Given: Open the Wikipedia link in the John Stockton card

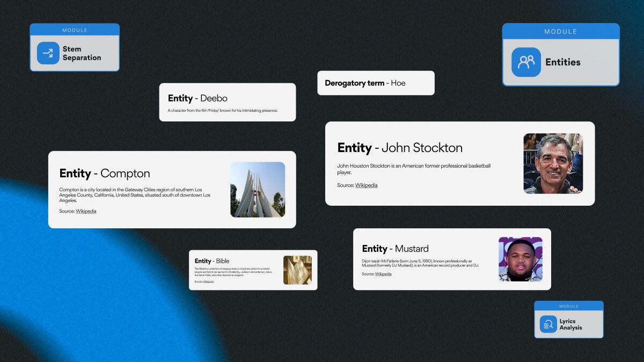Looking at the screenshot, I should [x=366, y=185].
